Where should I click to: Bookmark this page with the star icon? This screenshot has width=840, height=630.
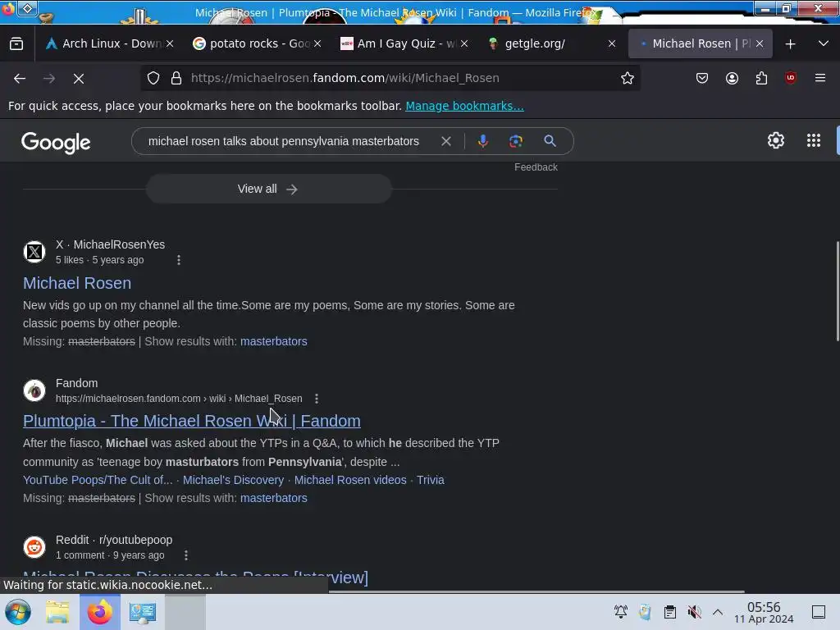628,78
